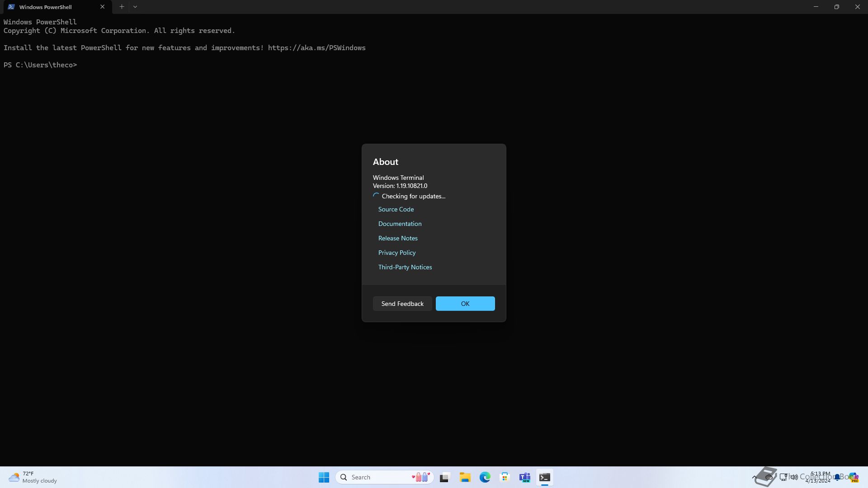Open the volume control in system tray

(x=794, y=477)
